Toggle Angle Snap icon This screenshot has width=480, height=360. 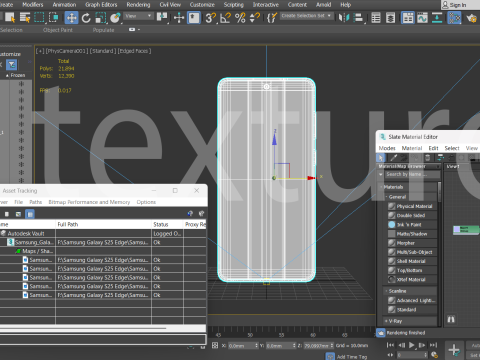point(226,17)
